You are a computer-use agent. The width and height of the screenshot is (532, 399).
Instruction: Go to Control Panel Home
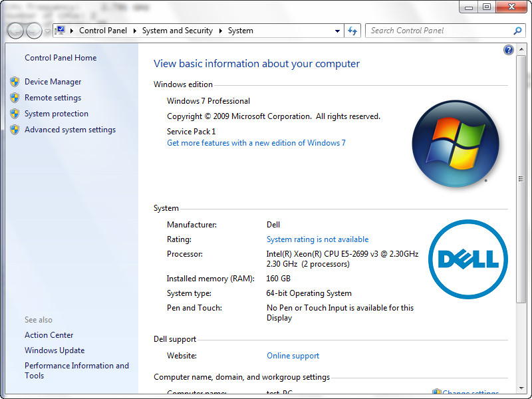coord(61,58)
